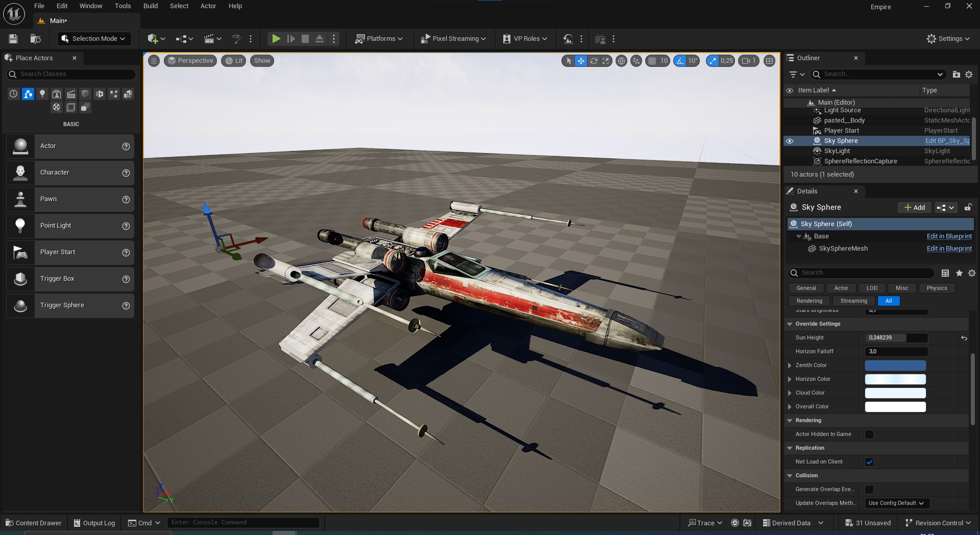Click Edit in Blueprint link for SkySphereMesh
This screenshot has height=535, width=980.
coord(949,249)
